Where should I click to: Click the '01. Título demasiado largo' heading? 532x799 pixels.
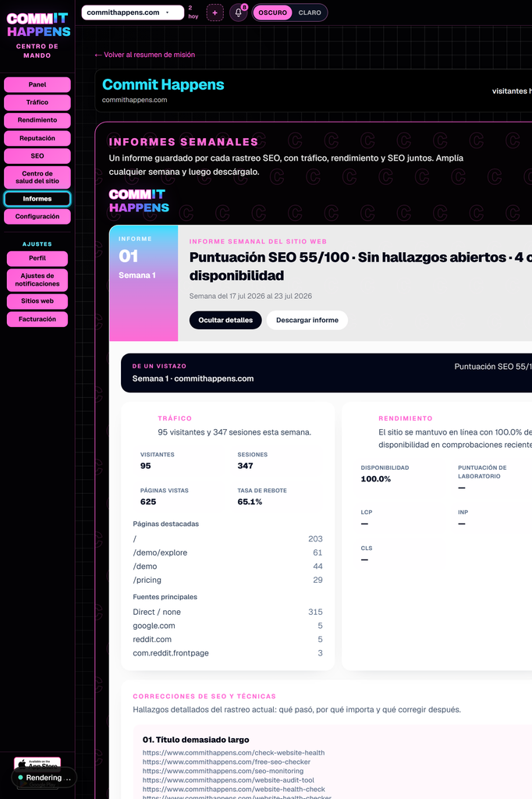[x=196, y=740]
